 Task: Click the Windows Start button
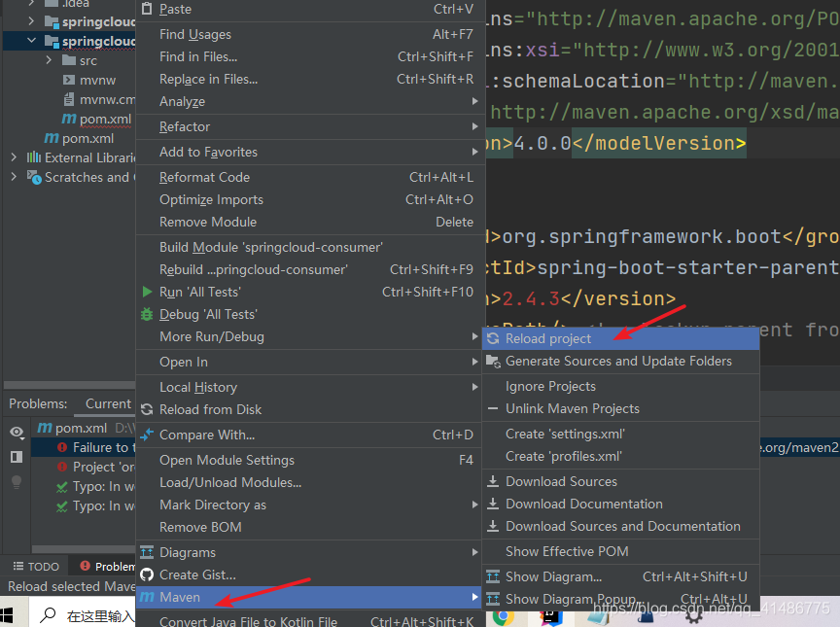tap(7, 614)
